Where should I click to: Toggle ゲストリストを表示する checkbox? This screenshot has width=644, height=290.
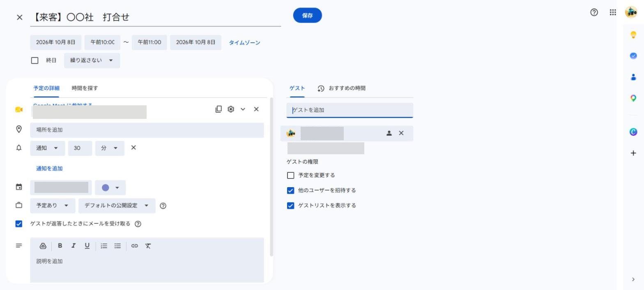291,206
